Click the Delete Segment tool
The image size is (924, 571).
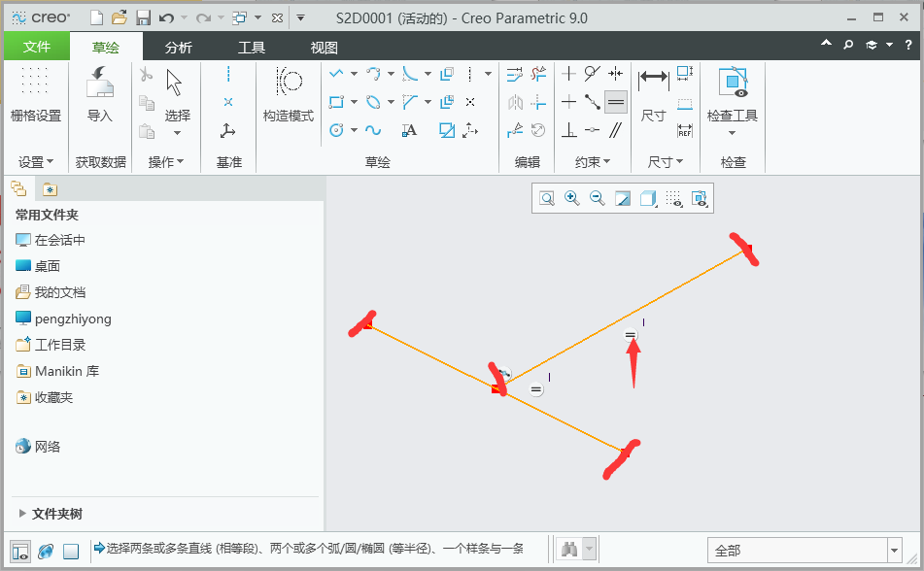click(538, 74)
